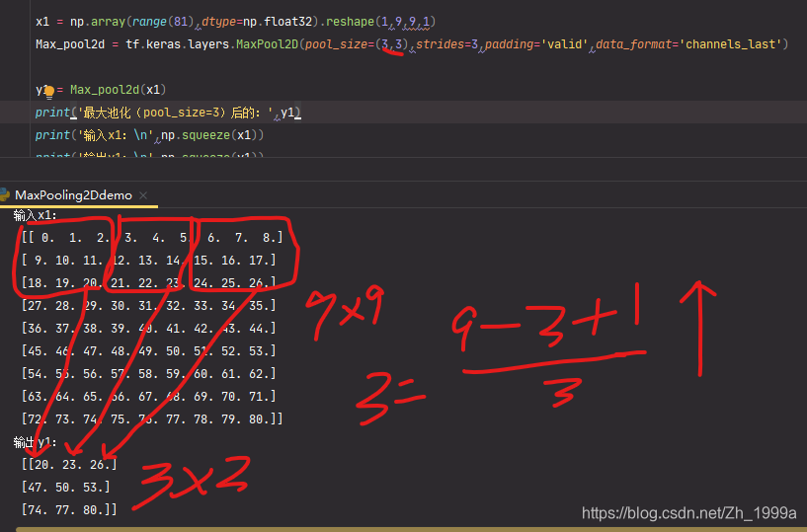The image size is (807, 532).
Task: Click the console row starting with 54. 55.
Action: point(149,373)
